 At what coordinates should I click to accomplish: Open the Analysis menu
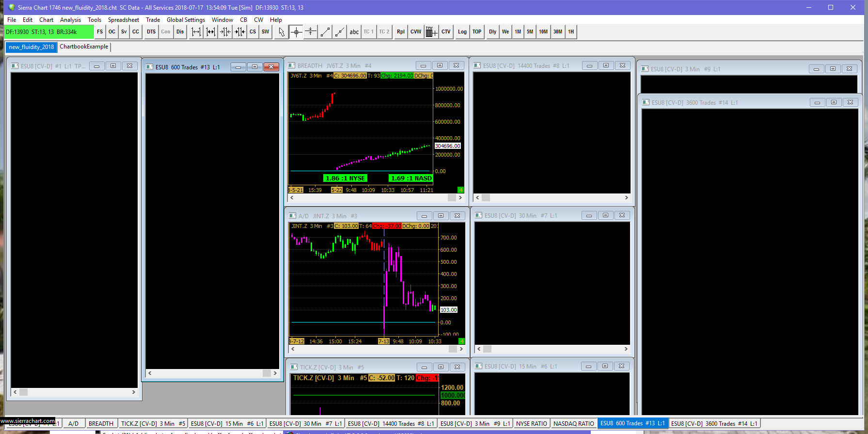click(71, 20)
